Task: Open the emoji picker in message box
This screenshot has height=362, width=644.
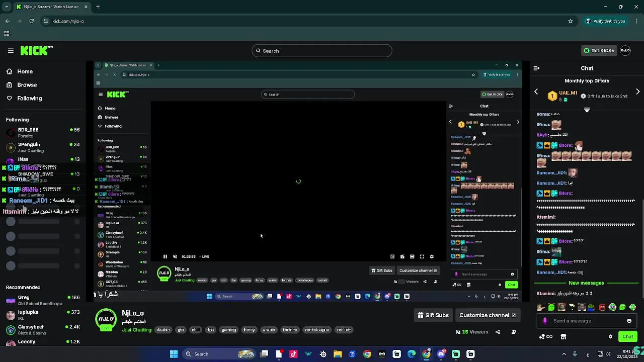Action: [629, 321]
